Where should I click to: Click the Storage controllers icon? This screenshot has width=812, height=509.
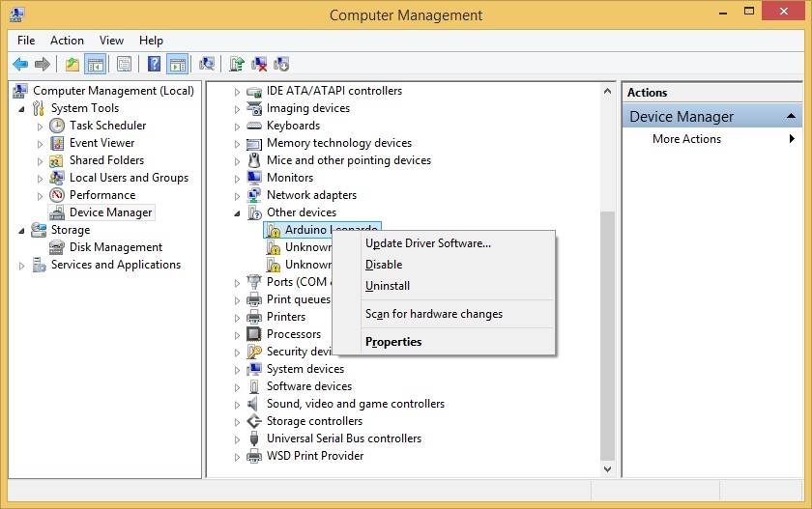click(x=254, y=421)
